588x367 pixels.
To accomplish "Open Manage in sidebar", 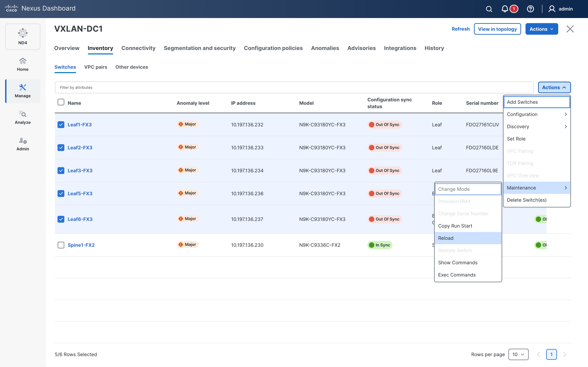I will point(23,91).
